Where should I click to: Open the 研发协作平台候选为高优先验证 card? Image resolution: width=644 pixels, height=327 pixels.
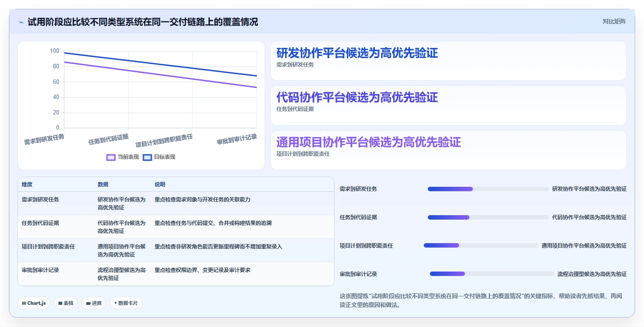pyautogui.click(x=448, y=61)
